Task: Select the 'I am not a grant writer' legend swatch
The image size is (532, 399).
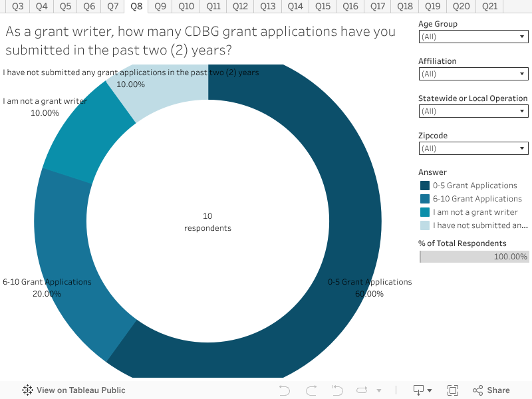Action: 425,212
